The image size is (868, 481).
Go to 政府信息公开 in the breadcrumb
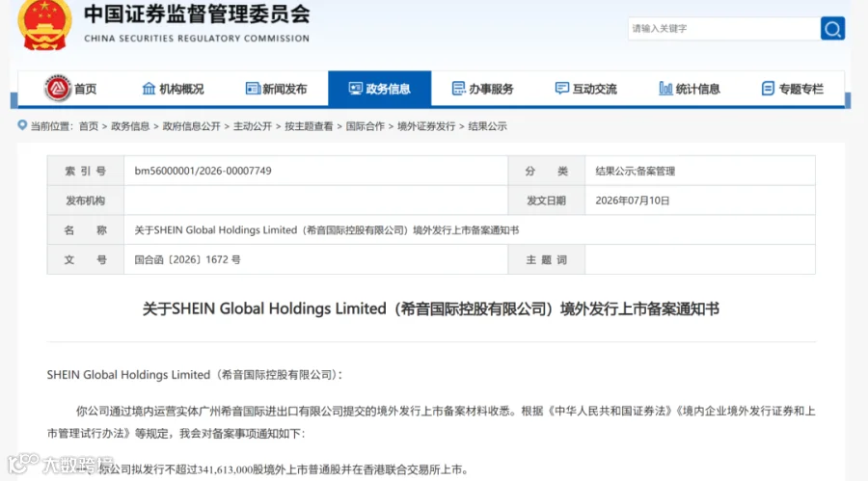[x=192, y=126]
